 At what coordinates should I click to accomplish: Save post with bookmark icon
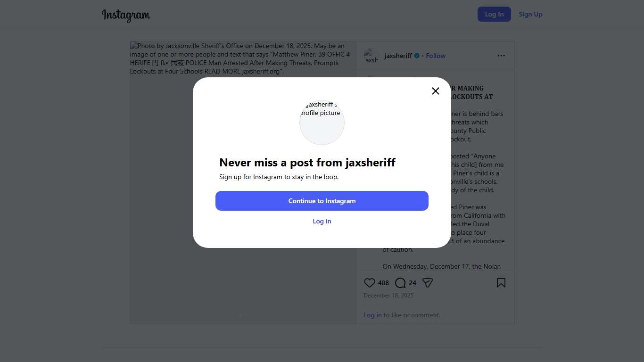click(x=501, y=283)
